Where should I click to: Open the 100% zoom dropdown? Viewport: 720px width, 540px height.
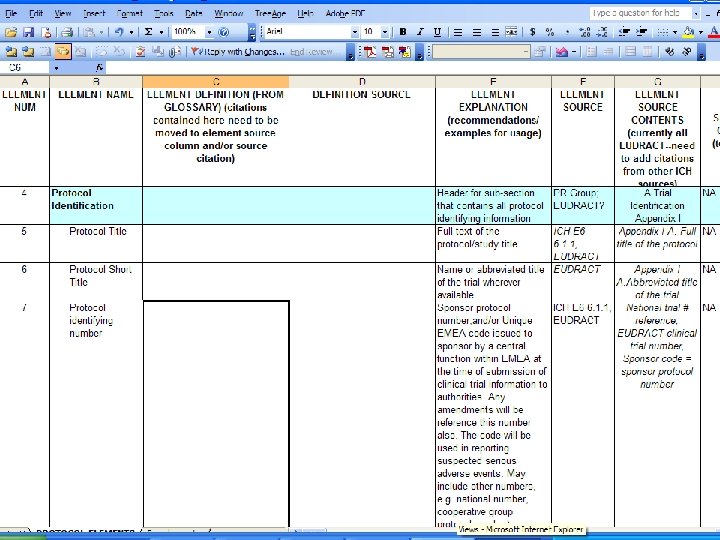point(209,32)
